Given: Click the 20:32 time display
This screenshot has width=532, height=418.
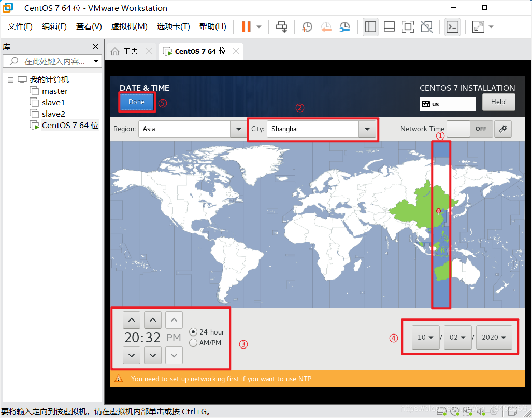Looking at the screenshot, I should click(142, 338).
